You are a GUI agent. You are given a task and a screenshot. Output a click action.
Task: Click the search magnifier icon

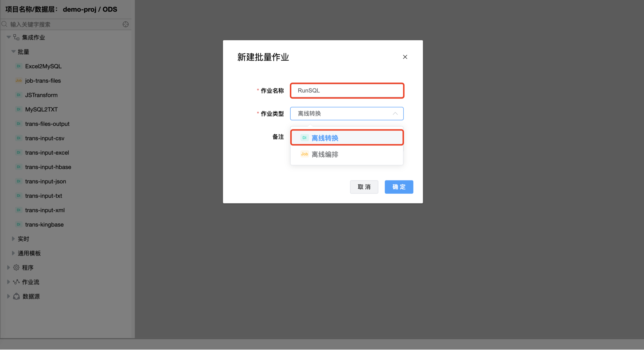[4, 24]
